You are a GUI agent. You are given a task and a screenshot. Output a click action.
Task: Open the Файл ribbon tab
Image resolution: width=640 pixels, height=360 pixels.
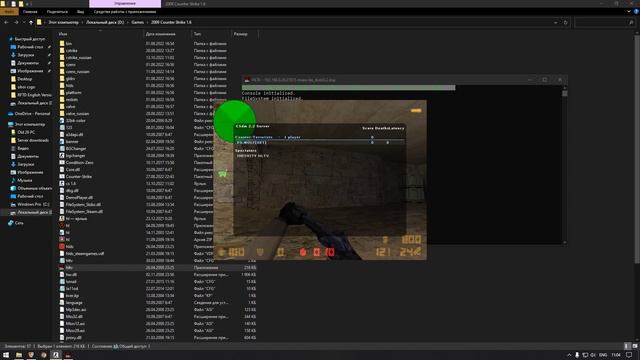[x=9, y=12]
